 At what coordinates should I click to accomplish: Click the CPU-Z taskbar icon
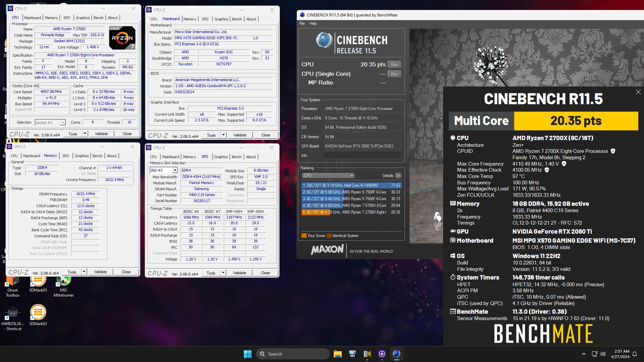382,354
